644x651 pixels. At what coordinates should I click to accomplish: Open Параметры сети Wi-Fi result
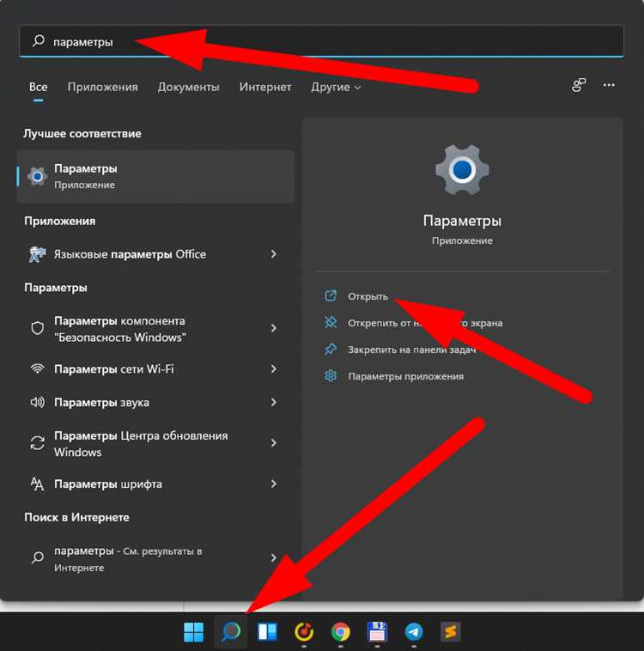pos(154,368)
